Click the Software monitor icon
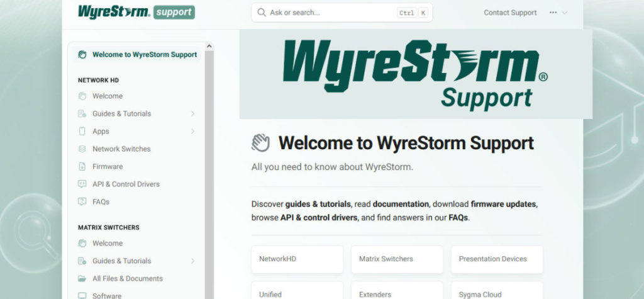This screenshot has height=299, width=644. point(82,296)
